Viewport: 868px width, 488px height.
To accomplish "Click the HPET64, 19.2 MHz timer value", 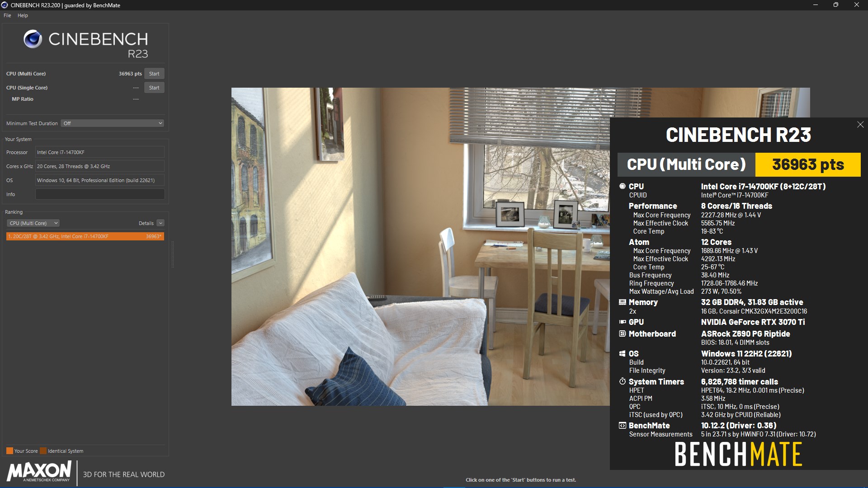I will pyautogui.click(x=753, y=390).
